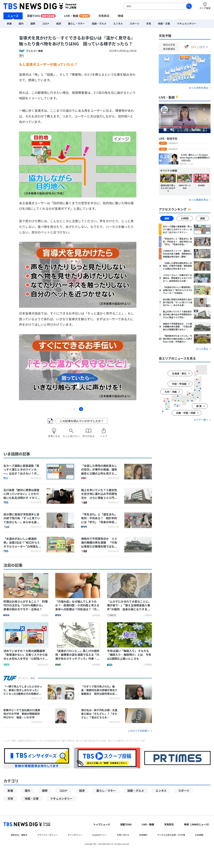The image size is (214, 868).
Task: Open the 天気防災 tab
Action: pyautogui.click(x=104, y=16)
